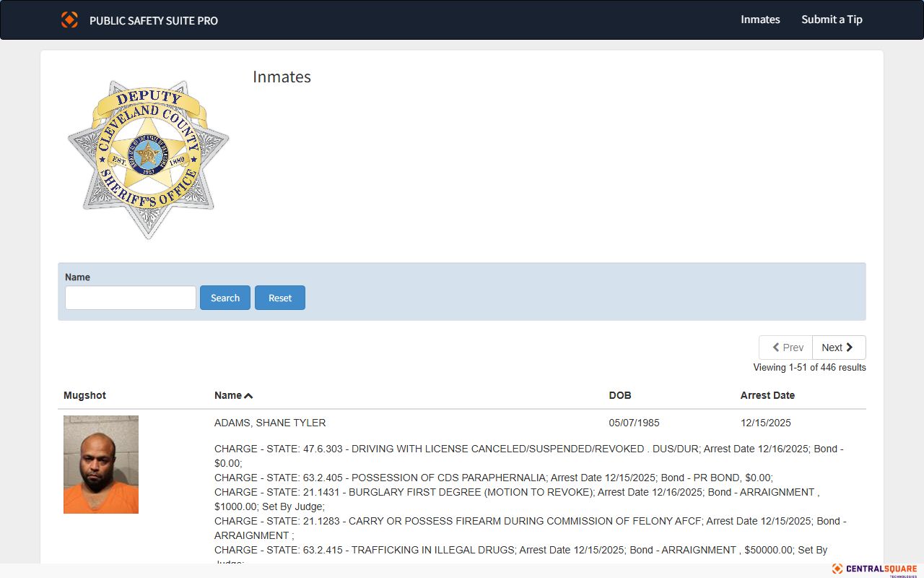The width and height of the screenshot is (924, 578).
Task: Go to the Next results page
Action: (839, 348)
